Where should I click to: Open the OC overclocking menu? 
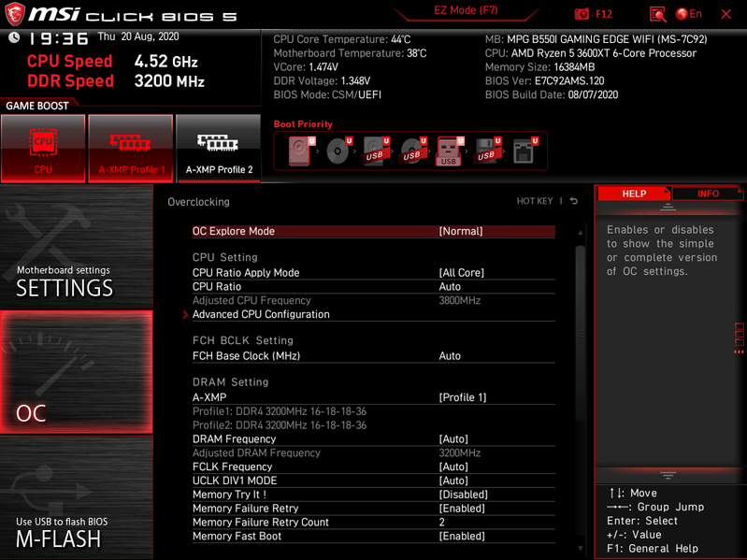point(77,372)
